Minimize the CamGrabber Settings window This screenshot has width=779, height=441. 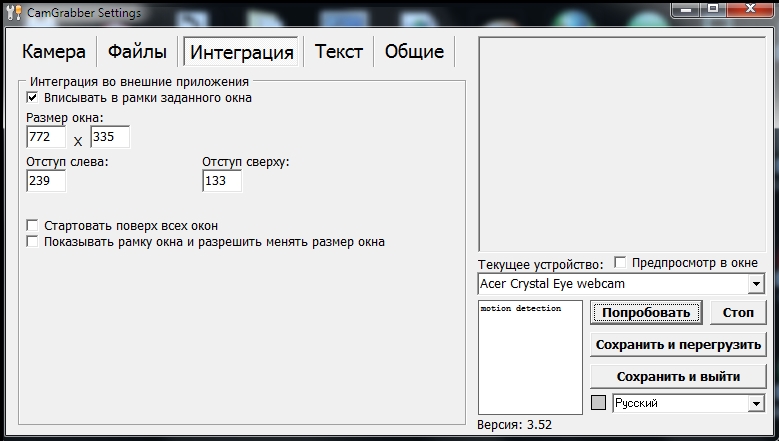pos(686,9)
